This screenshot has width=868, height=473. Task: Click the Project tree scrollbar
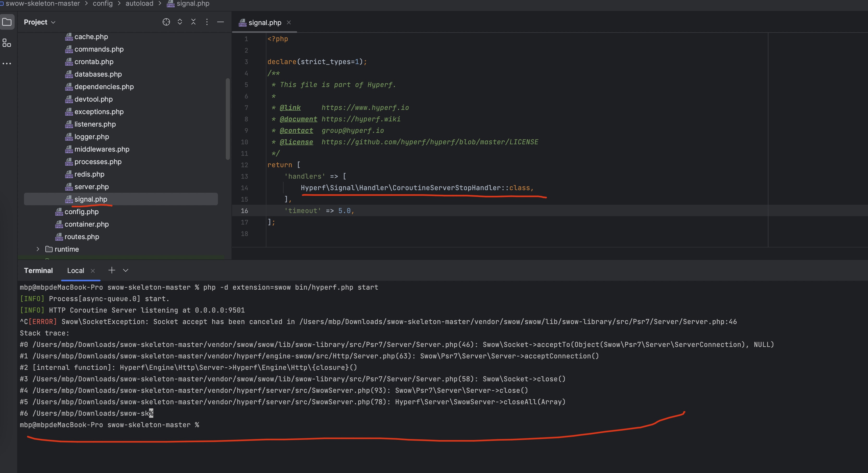[x=228, y=119]
